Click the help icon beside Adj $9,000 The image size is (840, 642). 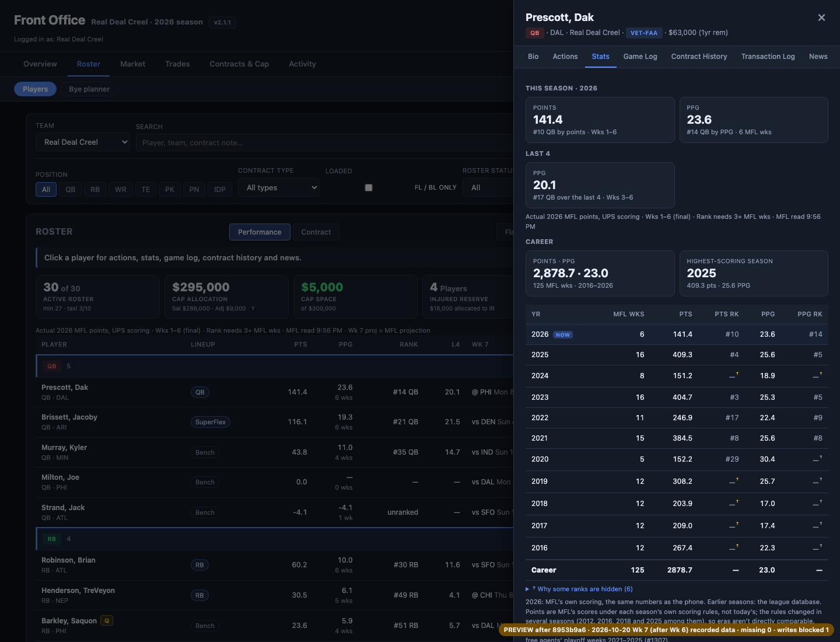[x=253, y=309]
